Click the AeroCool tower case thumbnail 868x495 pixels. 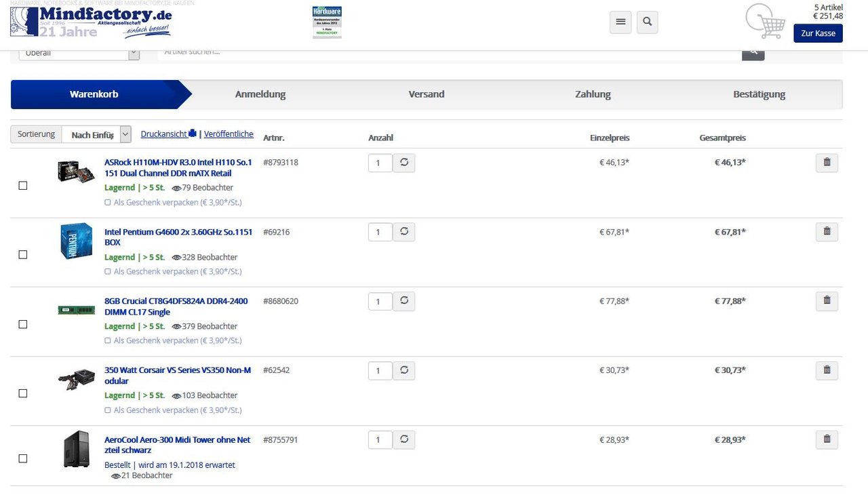click(76, 449)
